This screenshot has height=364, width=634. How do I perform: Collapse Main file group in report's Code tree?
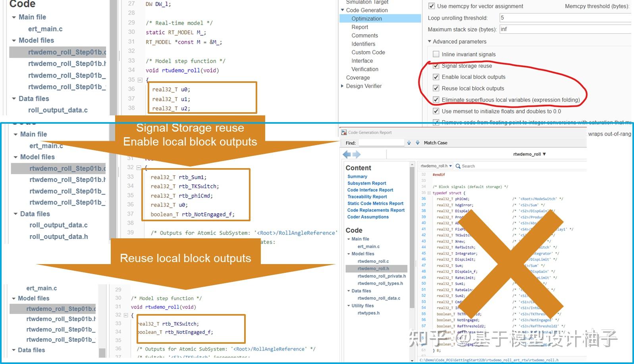coord(349,239)
